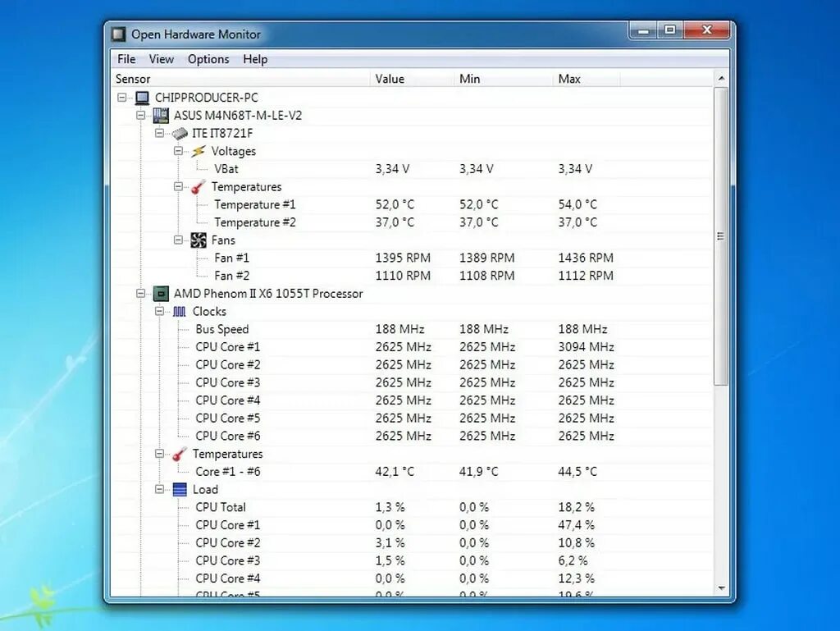
Task: Open the File menu
Action: click(126, 59)
